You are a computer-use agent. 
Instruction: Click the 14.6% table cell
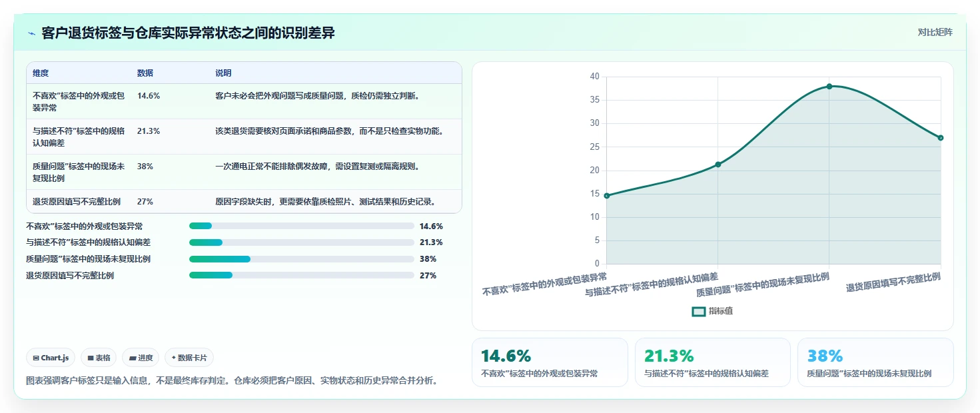click(149, 96)
